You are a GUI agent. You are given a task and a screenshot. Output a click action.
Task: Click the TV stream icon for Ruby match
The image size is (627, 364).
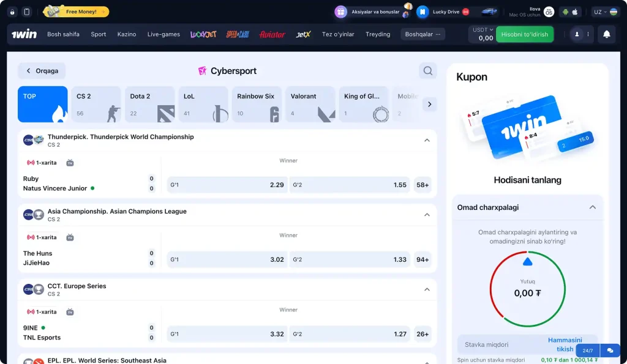[70, 163]
